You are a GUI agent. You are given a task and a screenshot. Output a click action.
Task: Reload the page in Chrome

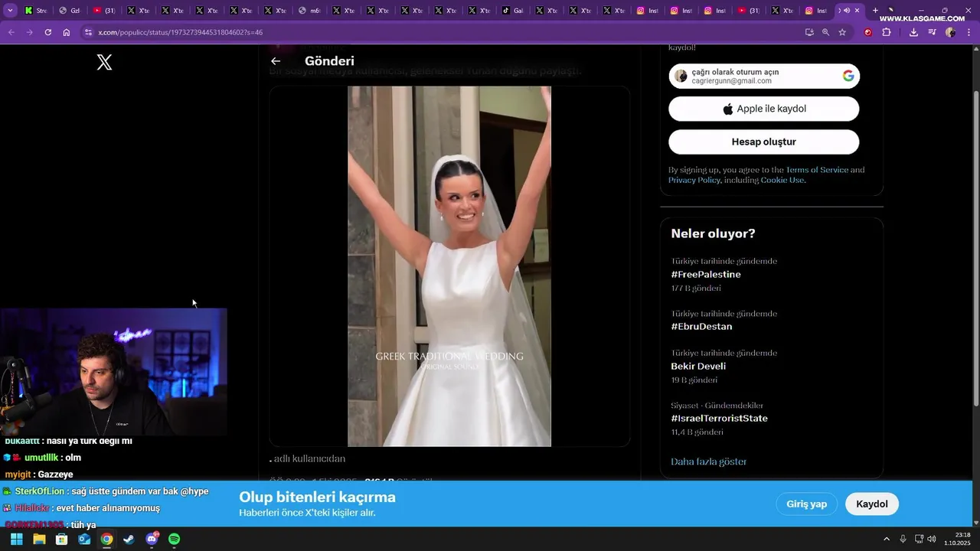tap(47, 32)
